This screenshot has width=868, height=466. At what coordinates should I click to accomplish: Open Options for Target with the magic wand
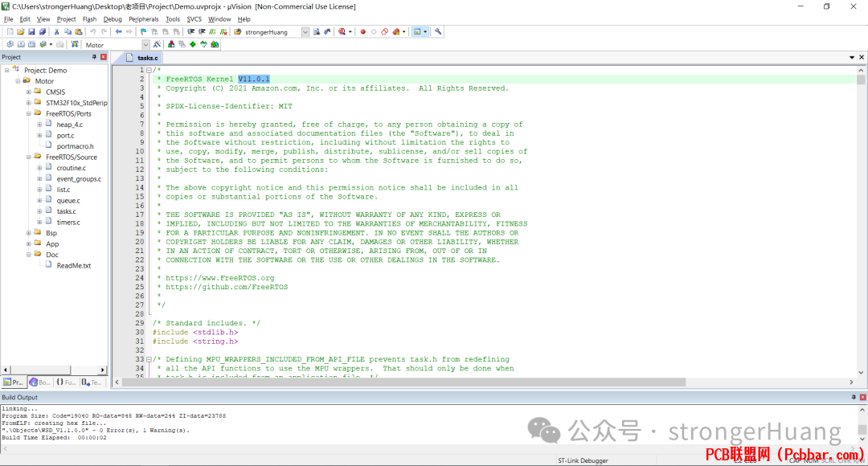pos(158,44)
